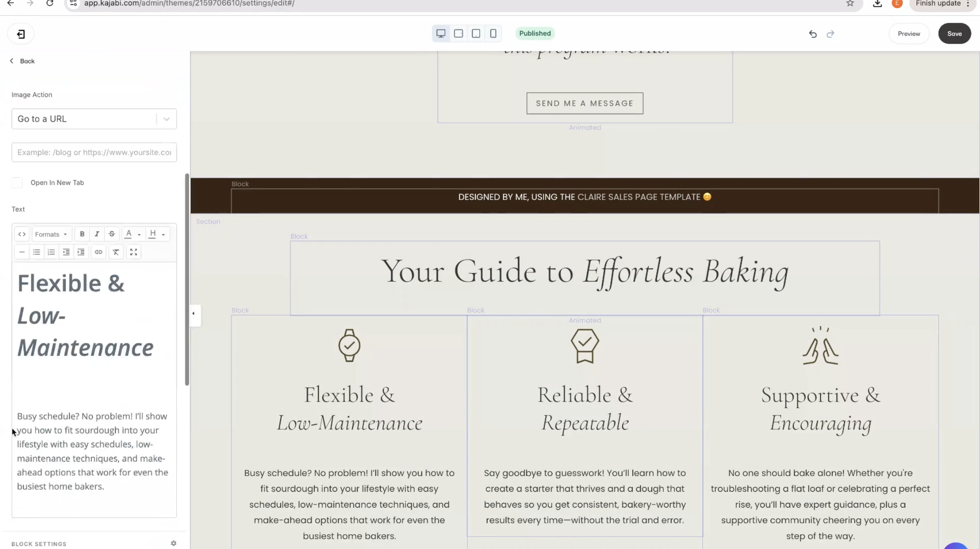Insert a numbered list
The width and height of the screenshot is (980, 549).
[51, 252]
